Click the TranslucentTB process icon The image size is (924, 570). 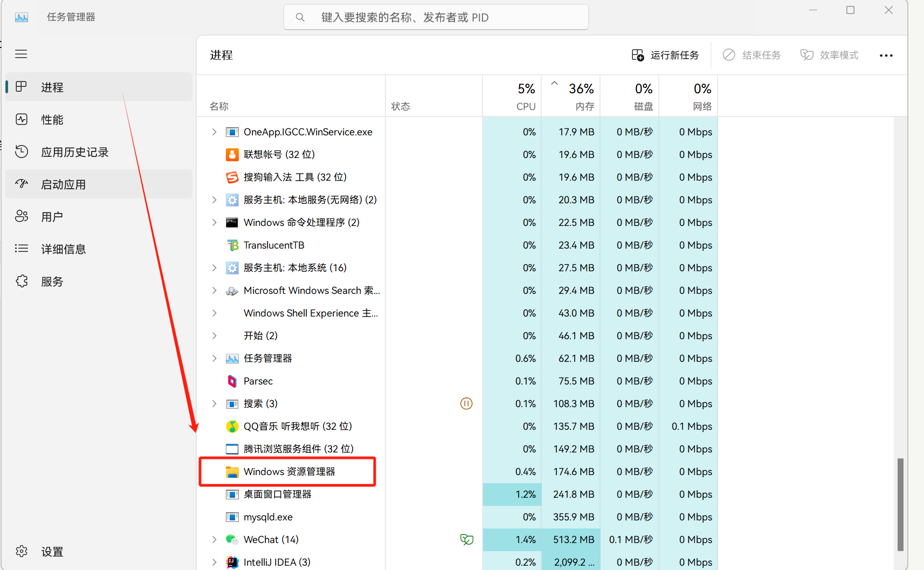click(x=232, y=245)
